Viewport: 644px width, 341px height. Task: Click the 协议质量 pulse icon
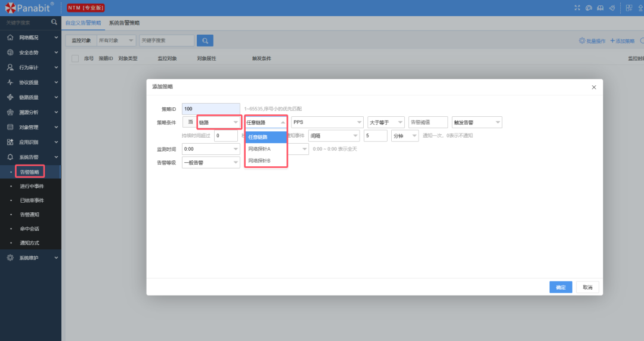[10, 82]
